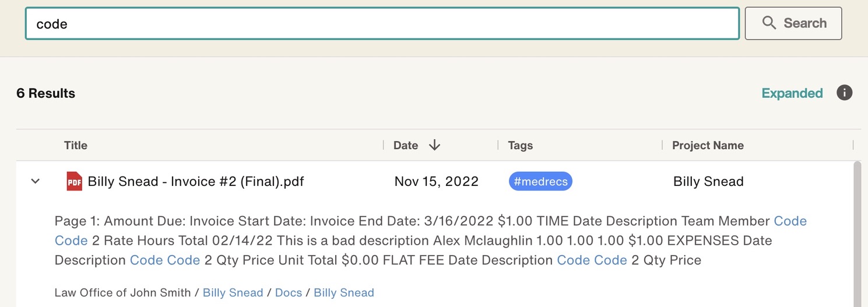Open the Docs breadcrumb link
Image resolution: width=868 pixels, height=307 pixels.
tap(289, 293)
